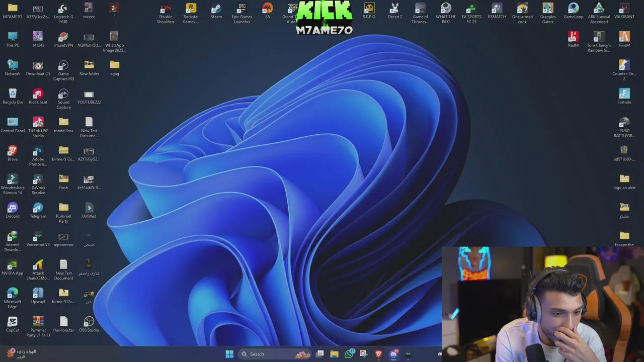Open the Riot Client shortcut

click(38, 97)
